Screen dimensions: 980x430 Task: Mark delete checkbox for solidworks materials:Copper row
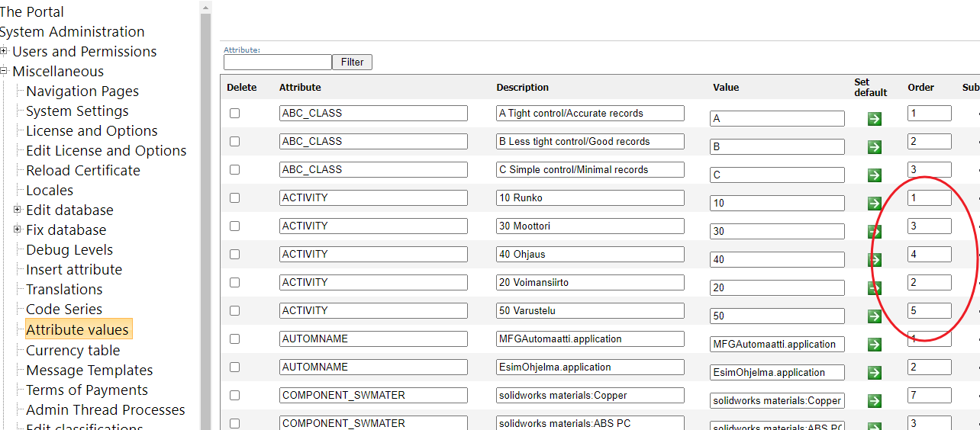(234, 395)
